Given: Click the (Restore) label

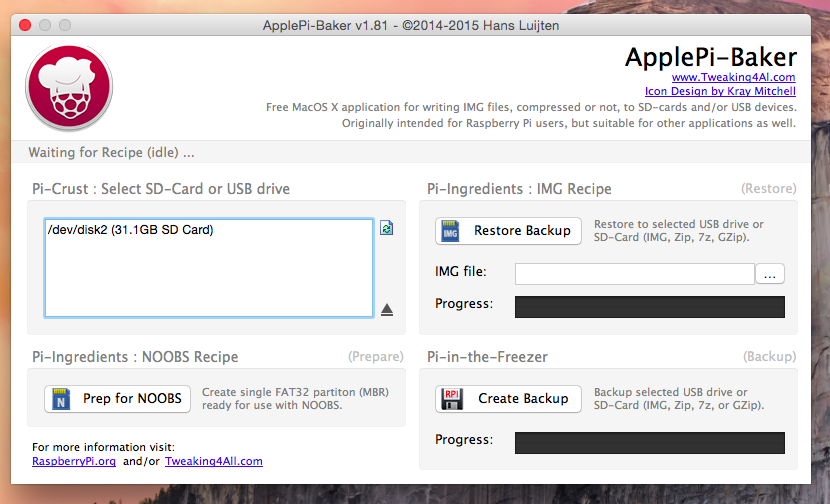Looking at the screenshot, I should tap(769, 189).
